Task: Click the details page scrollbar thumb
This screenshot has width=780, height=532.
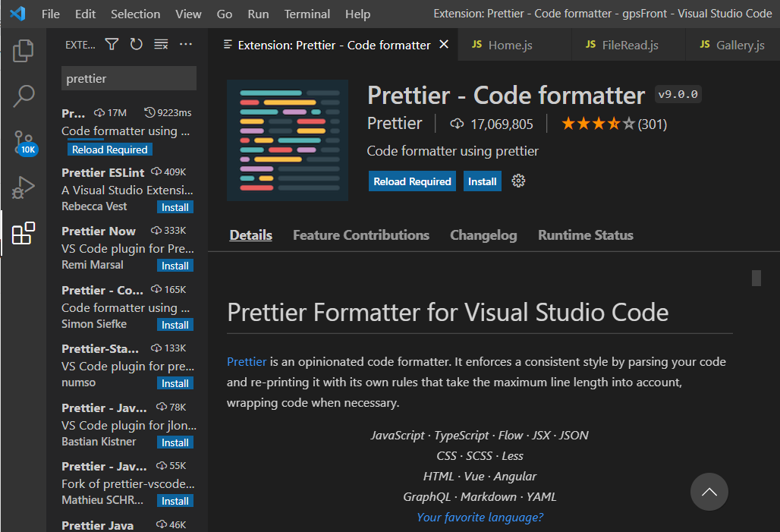Action: pyautogui.click(x=756, y=279)
